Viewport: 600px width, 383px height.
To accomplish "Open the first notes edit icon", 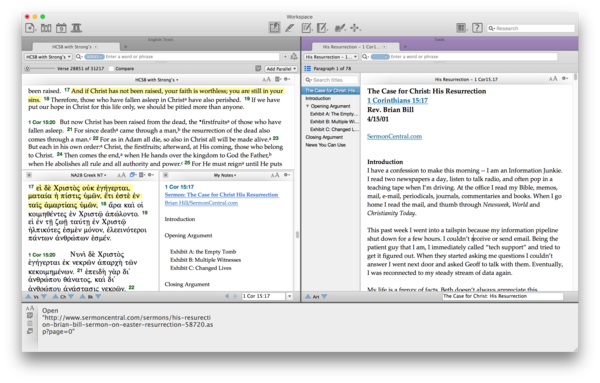I will pos(307,28).
